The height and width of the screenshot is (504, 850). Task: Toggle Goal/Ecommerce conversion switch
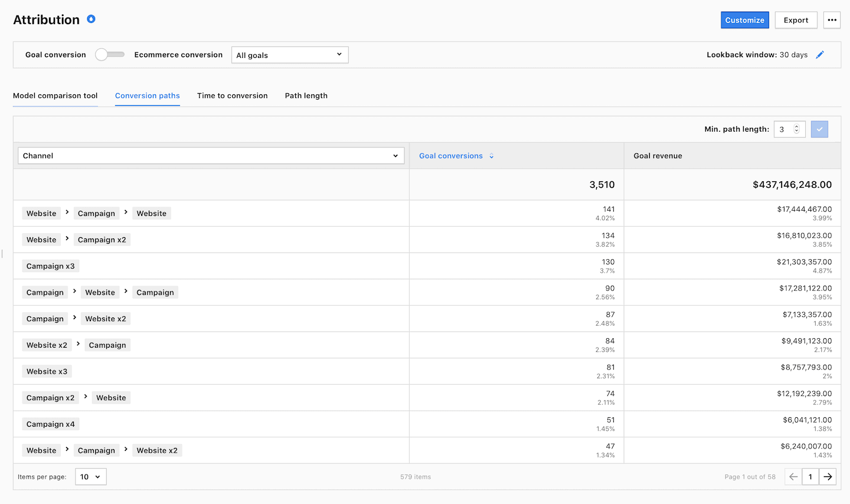[110, 55]
